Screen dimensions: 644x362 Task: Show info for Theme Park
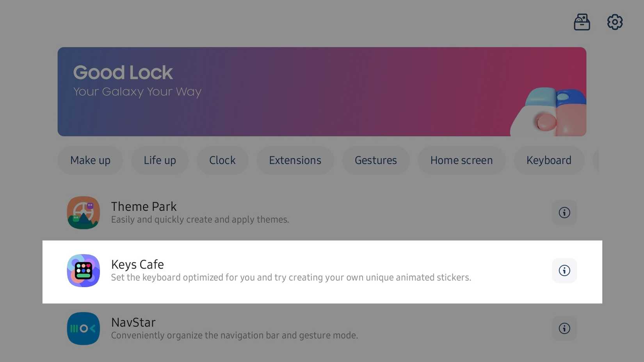(564, 213)
